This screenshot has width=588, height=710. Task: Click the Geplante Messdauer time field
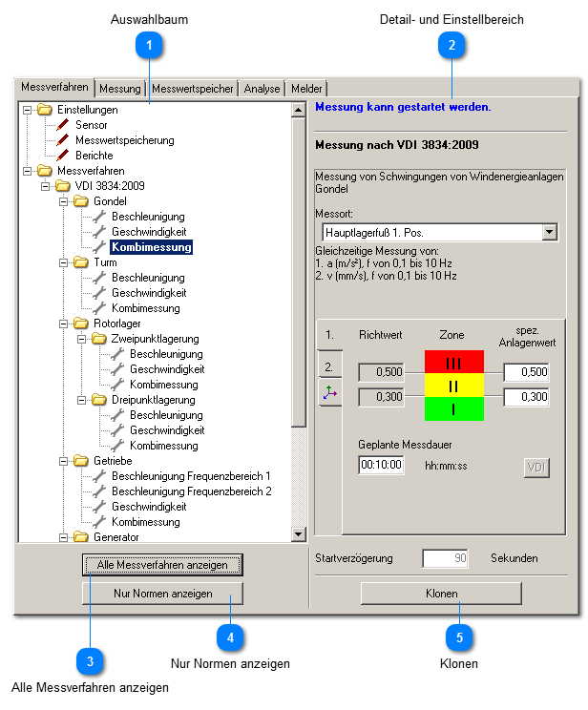382,466
